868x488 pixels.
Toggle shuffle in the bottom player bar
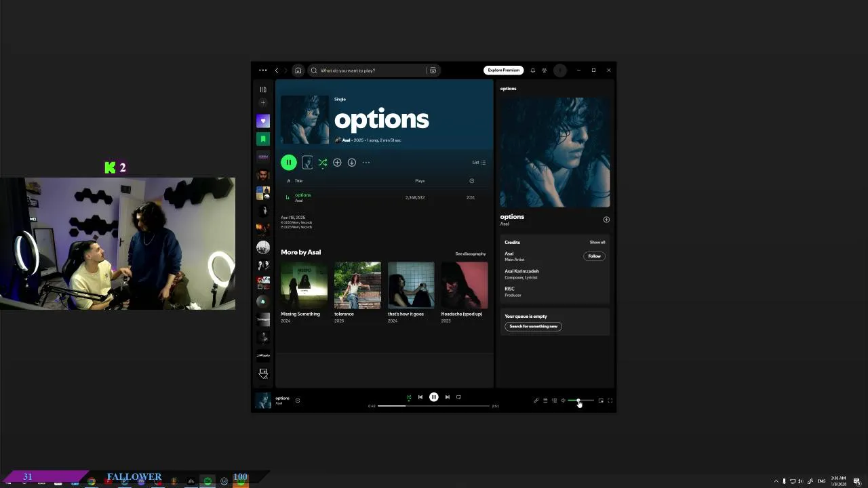[408, 397]
